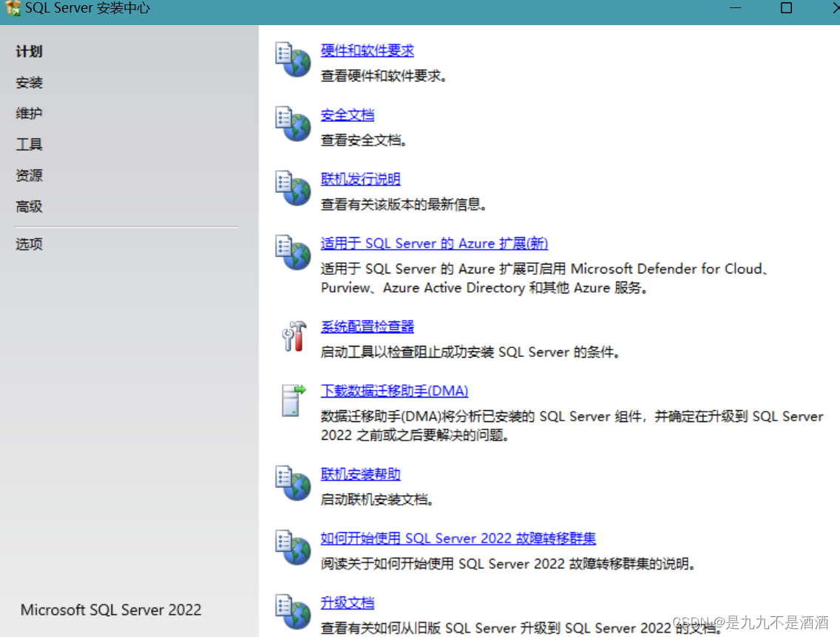This screenshot has height=637, width=840.
Task: Open the 安全文档 link
Action: (x=347, y=115)
